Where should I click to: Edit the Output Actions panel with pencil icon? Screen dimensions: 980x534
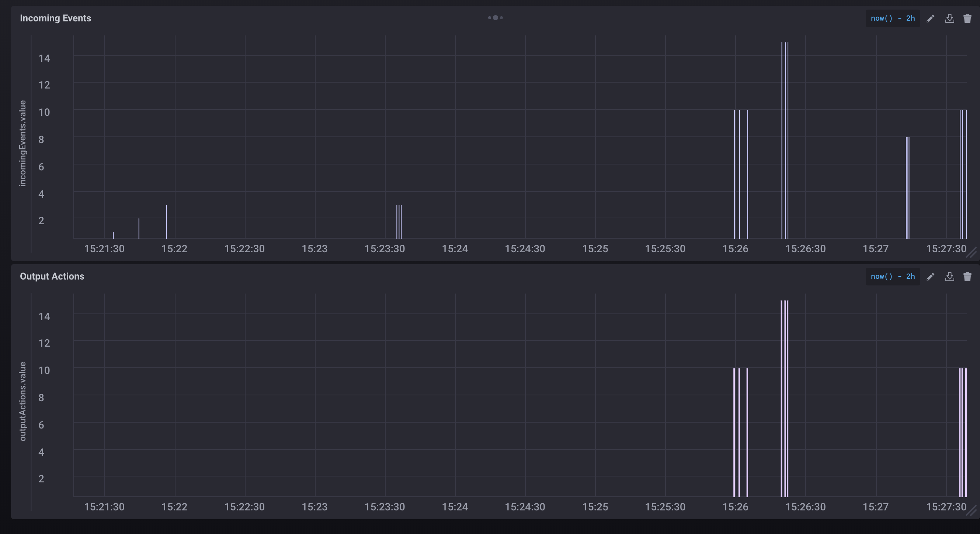point(930,277)
